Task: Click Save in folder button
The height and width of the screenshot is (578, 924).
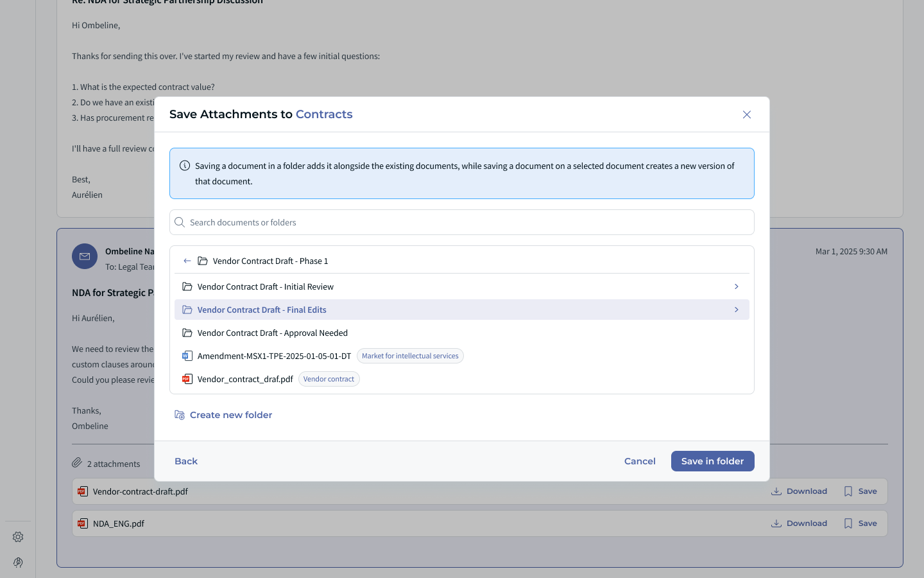Action: point(712,461)
